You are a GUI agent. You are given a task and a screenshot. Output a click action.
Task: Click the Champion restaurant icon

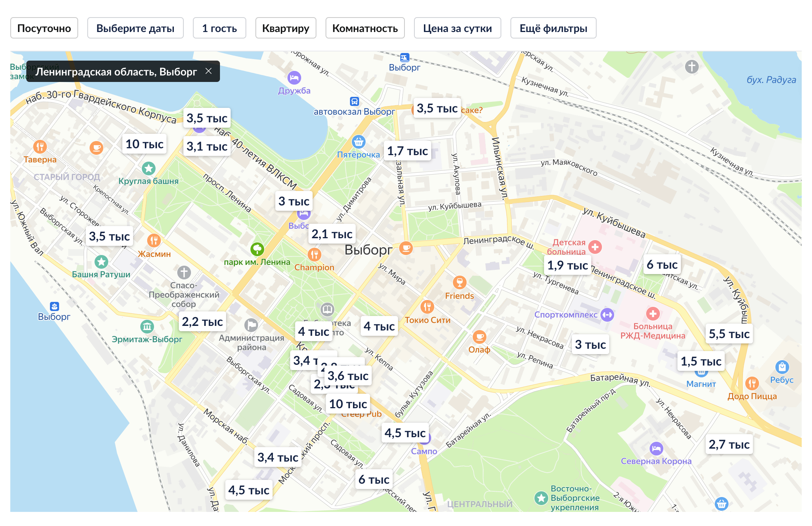coord(315,254)
